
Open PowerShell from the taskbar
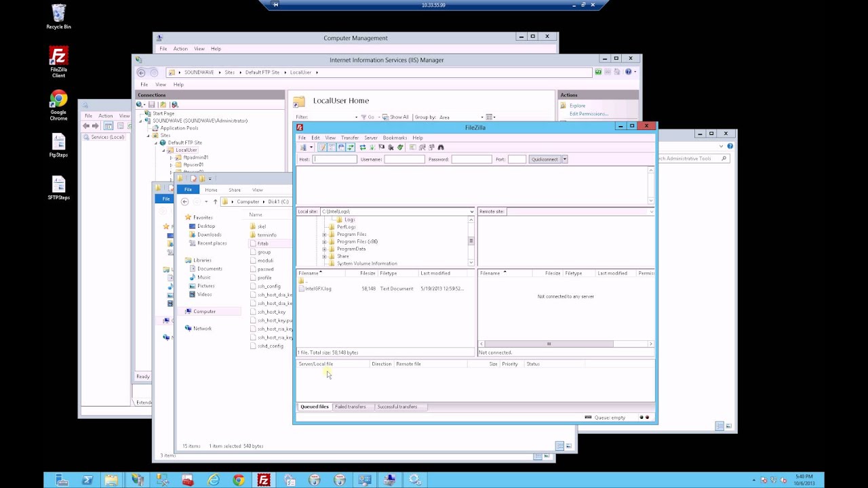tap(87, 480)
